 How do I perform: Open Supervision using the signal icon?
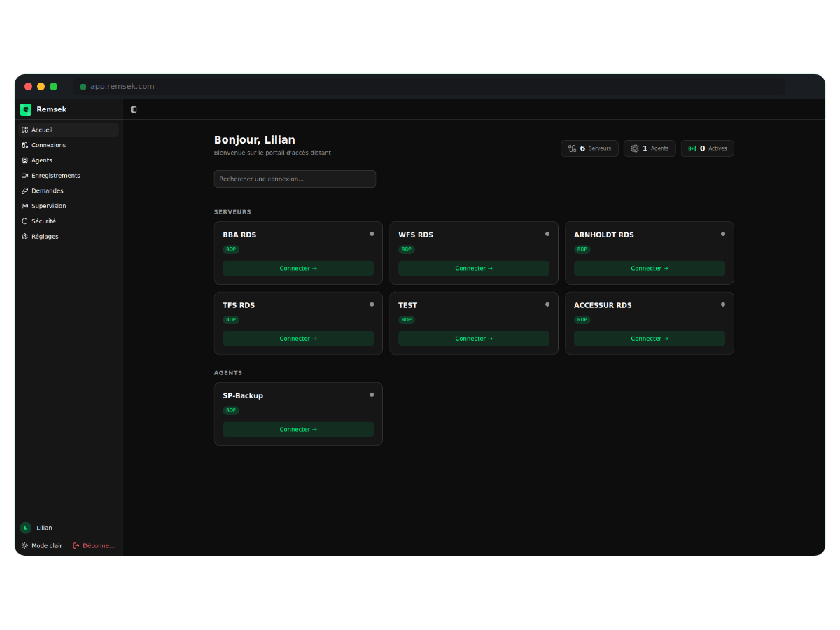tap(25, 206)
